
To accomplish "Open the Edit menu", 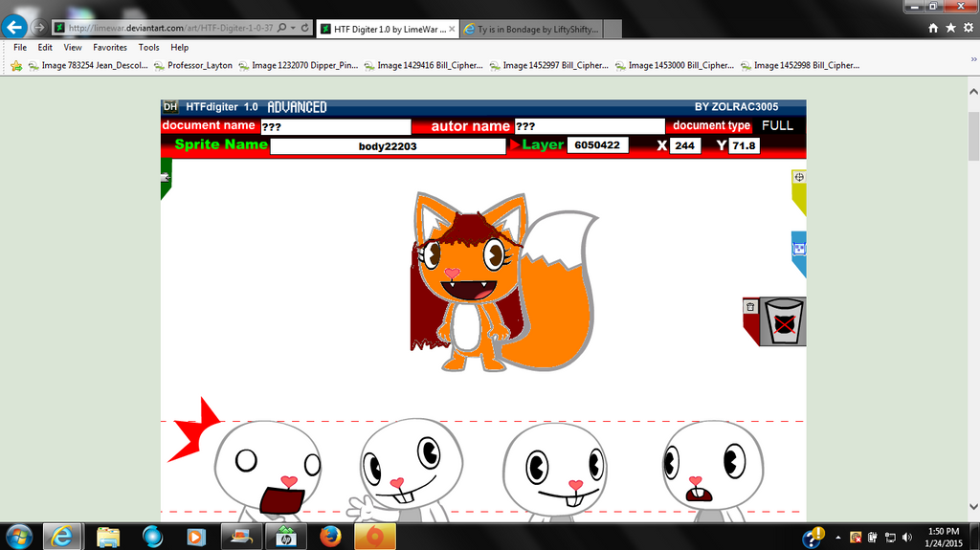I will click(45, 48).
